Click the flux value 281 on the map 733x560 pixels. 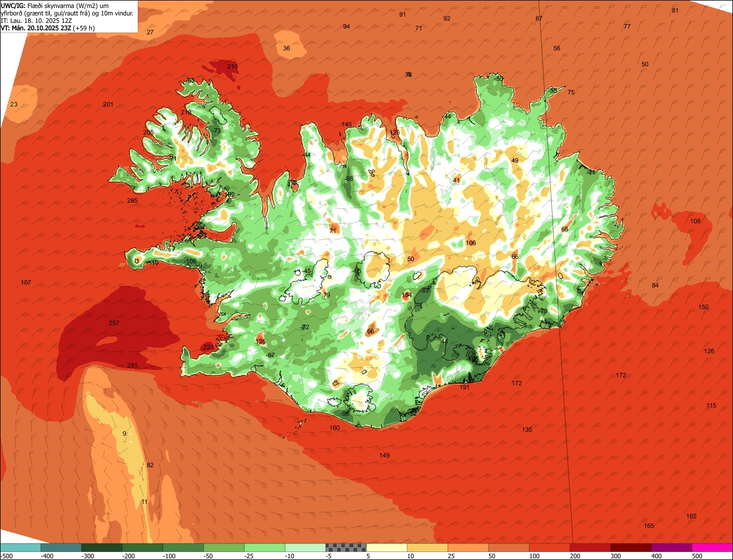click(x=132, y=366)
